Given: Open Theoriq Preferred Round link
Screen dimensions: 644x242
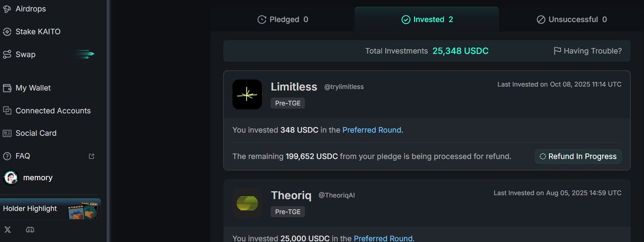Looking at the screenshot, I should tap(383, 238).
